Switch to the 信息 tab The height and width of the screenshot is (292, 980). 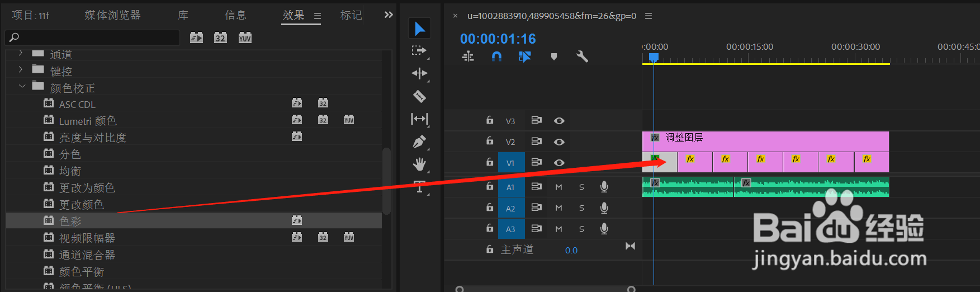coord(235,15)
